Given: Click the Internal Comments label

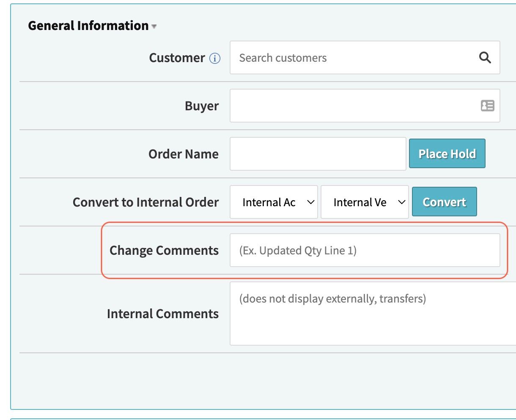Looking at the screenshot, I should [x=162, y=314].
